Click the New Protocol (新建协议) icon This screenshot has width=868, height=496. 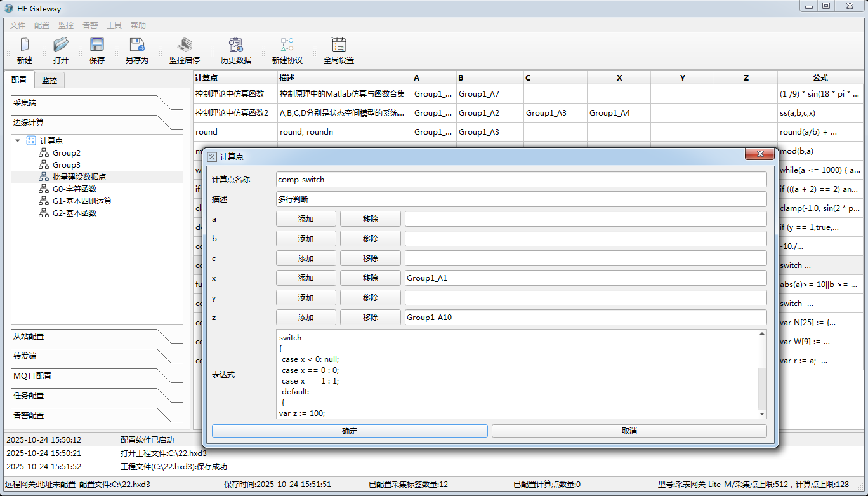[x=287, y=45]
